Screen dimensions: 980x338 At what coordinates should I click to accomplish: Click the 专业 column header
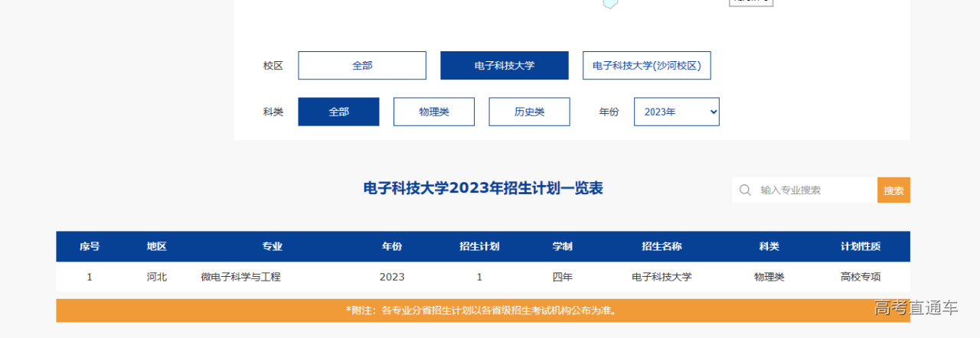pos(273,246)
